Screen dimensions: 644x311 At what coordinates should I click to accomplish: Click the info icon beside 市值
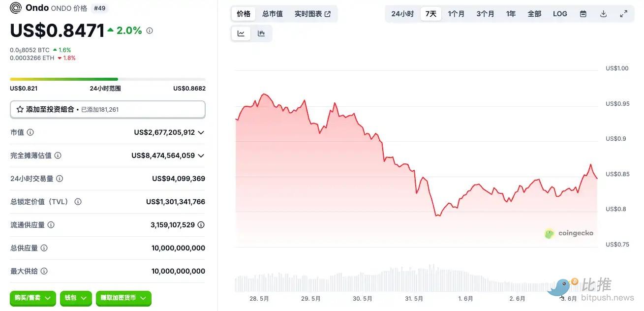coord(31,132)
